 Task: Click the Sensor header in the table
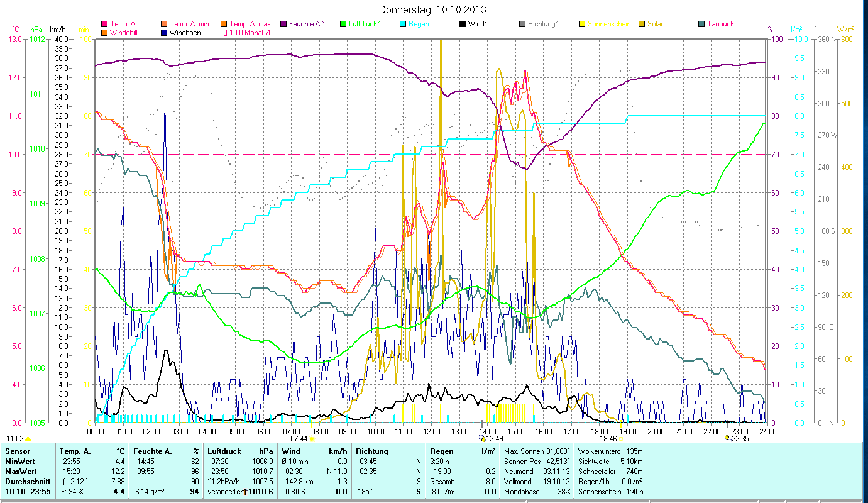(x=17, y=451)
